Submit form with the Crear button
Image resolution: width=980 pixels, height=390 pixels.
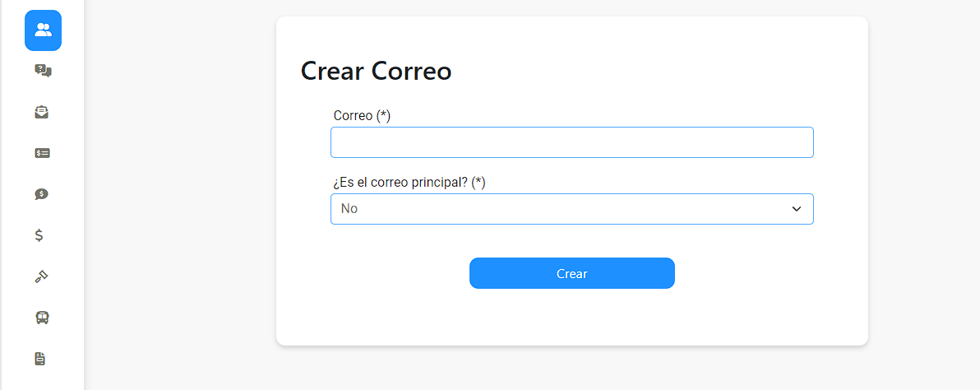pyautogui.click(x=572, y=273)
